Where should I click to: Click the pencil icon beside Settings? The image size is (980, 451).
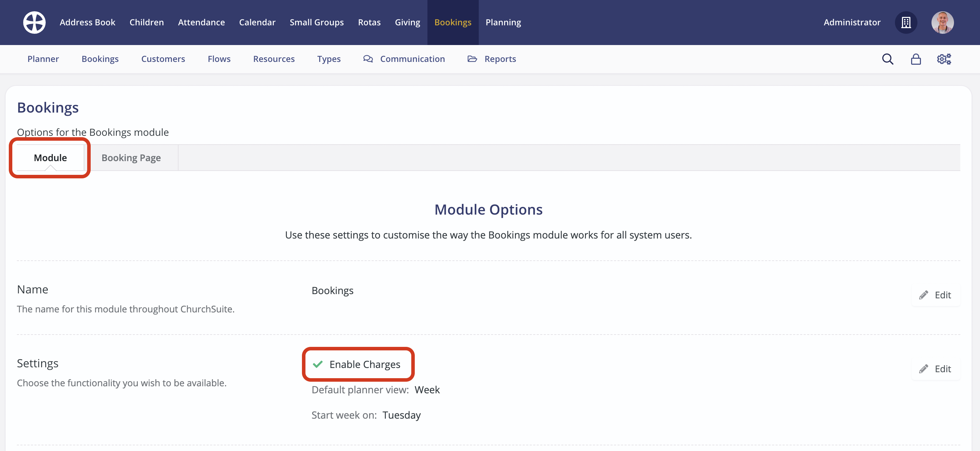pyautogui.click(x=924, y=368)
